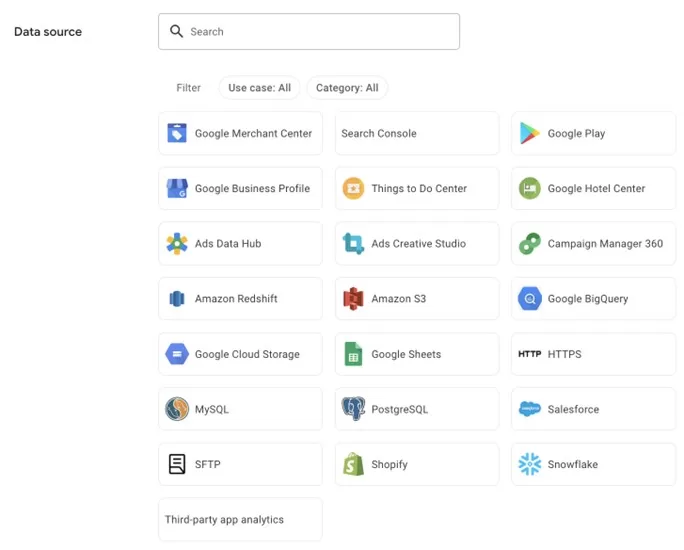Viewport: 684px width, 550px height.
Task: Select the Search Console data source
Action: pos(417,133)
